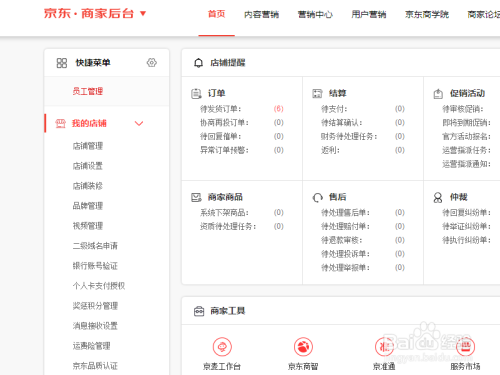Open the 京东商学院 tab
This screenshot has width=500, height=375.
[x=427, y=14]
